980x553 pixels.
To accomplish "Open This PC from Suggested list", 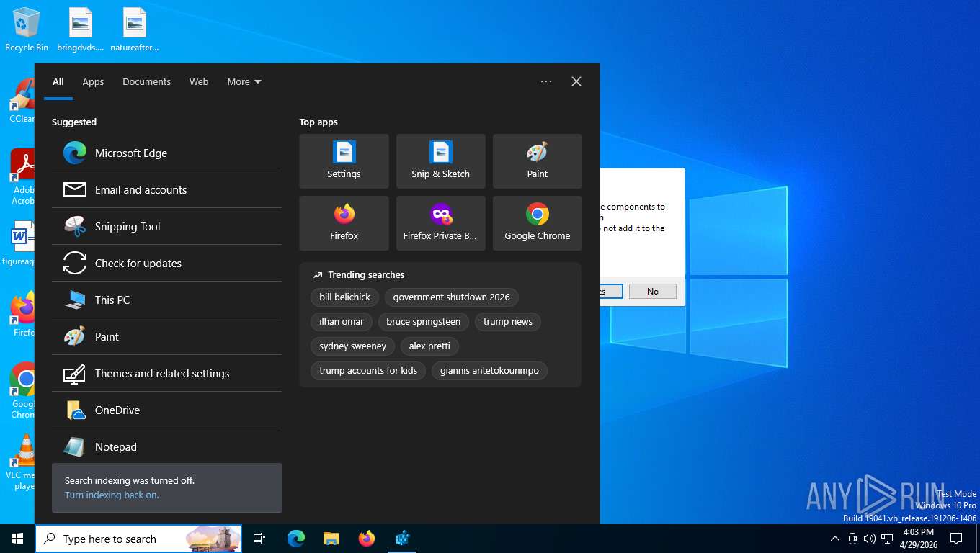I will click(166, 300).
